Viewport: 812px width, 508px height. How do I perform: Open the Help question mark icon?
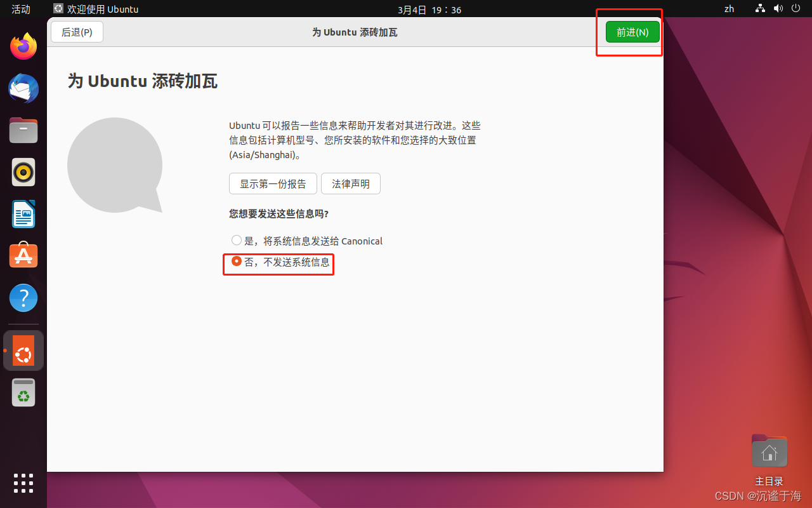coord(23,298)
